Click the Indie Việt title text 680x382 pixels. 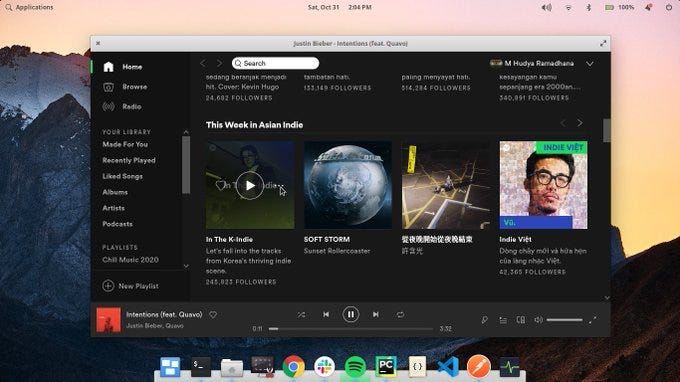coord(515,239)
